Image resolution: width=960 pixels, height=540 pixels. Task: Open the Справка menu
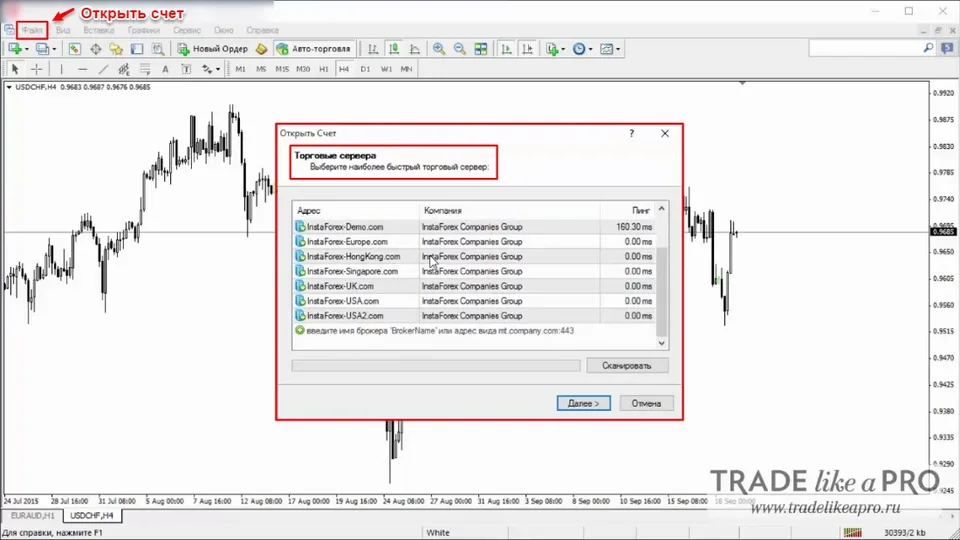pyautogui.click(x=262, y=30)
